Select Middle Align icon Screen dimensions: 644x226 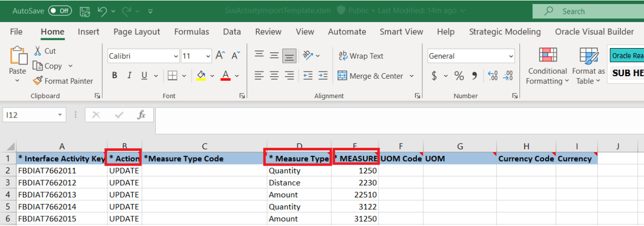(x=275, y=55)
